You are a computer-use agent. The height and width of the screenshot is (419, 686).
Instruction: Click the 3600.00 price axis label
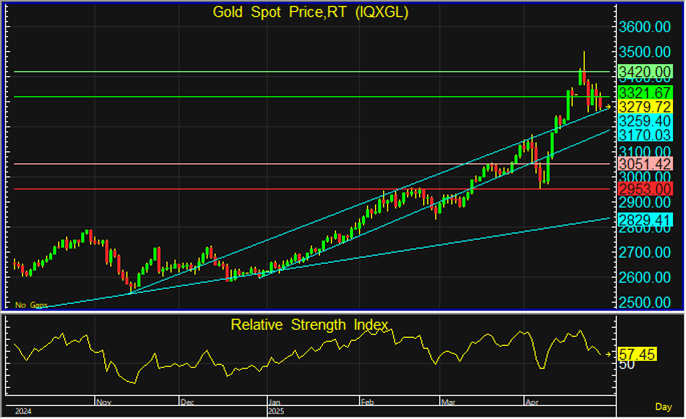pos(644,27)
